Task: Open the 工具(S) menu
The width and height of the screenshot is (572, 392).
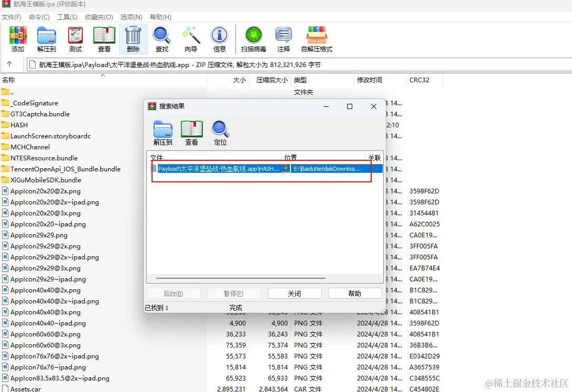Action: click(67, 17)
